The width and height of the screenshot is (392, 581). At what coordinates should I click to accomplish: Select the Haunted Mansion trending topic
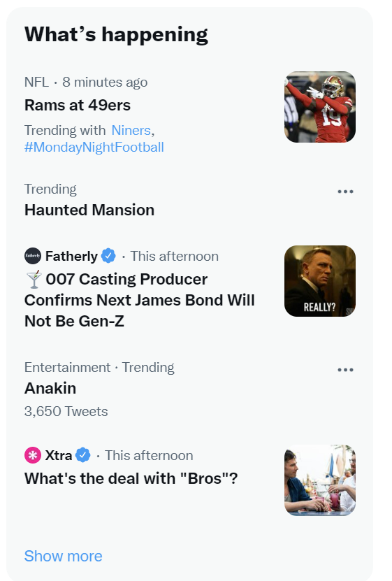tap(89, 210)
